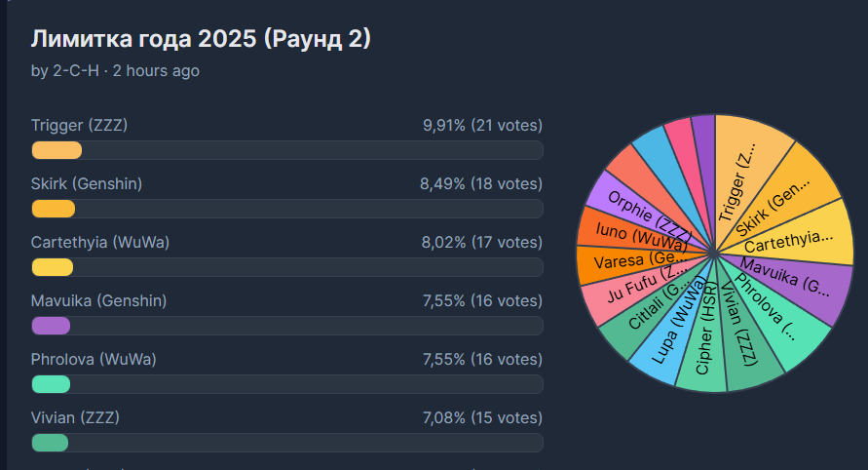The image size is (868, 470).
Task: Select the Skirk (Gen...) pie slice
Action: pos(786,200)
